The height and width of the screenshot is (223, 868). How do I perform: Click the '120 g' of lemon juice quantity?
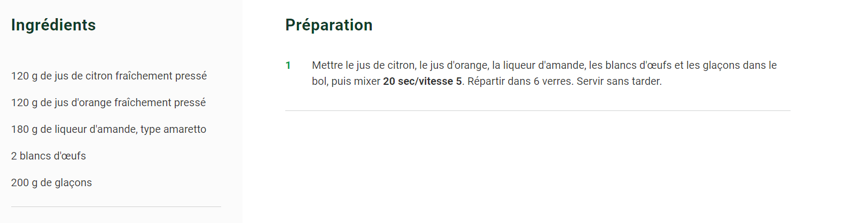click(24, 76)
